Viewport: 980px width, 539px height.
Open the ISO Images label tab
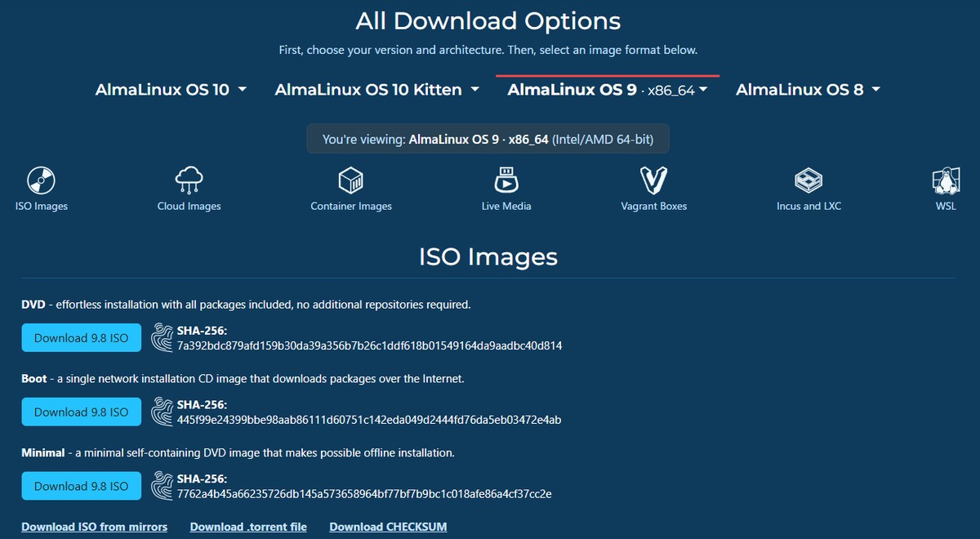(41, 206)
